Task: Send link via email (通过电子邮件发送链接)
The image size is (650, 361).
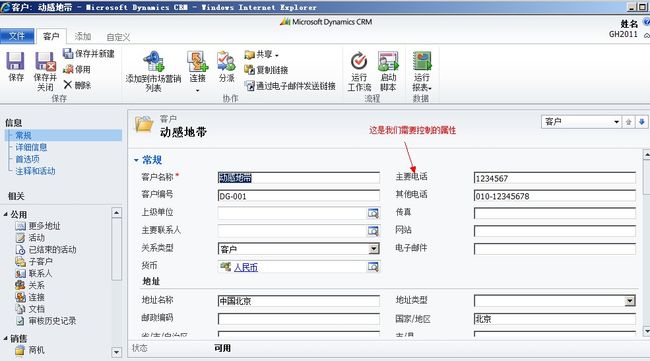Action: tap(290, 86)
